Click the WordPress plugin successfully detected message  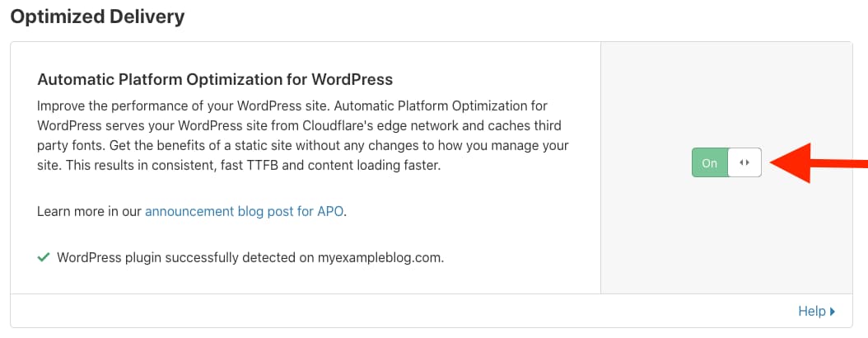click(x=250, y=258)
